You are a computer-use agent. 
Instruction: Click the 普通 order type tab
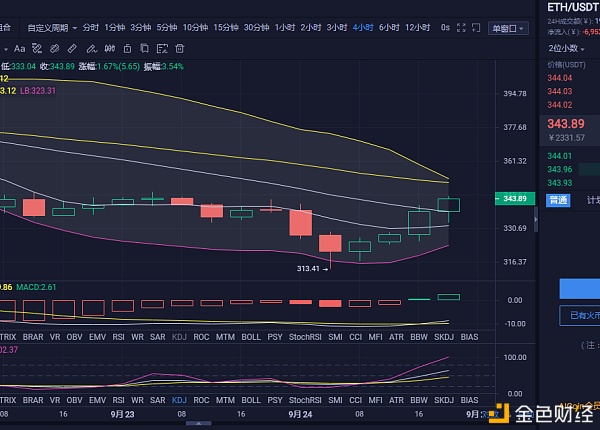(558, 200)
